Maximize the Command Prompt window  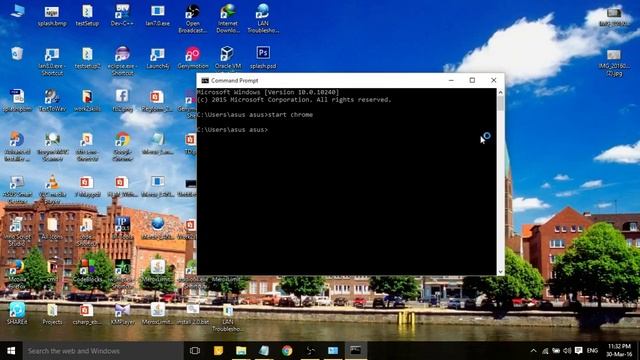(472, 80)
